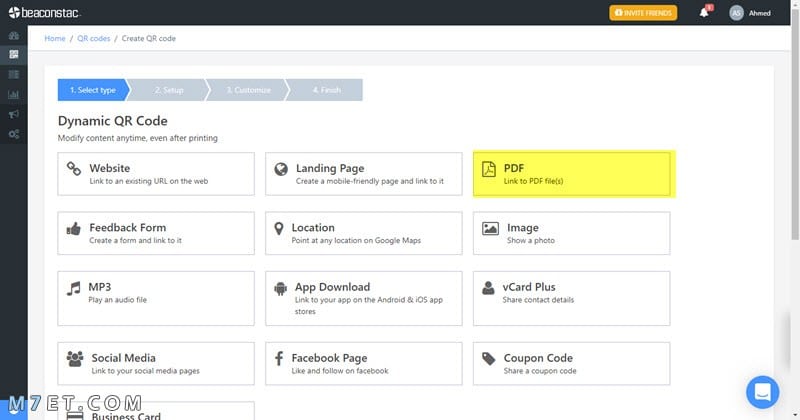The width and height of the screenshot is (800, 420).
Task: Open the analytics bar chart sidebar icon
Action: coord(14,94)
